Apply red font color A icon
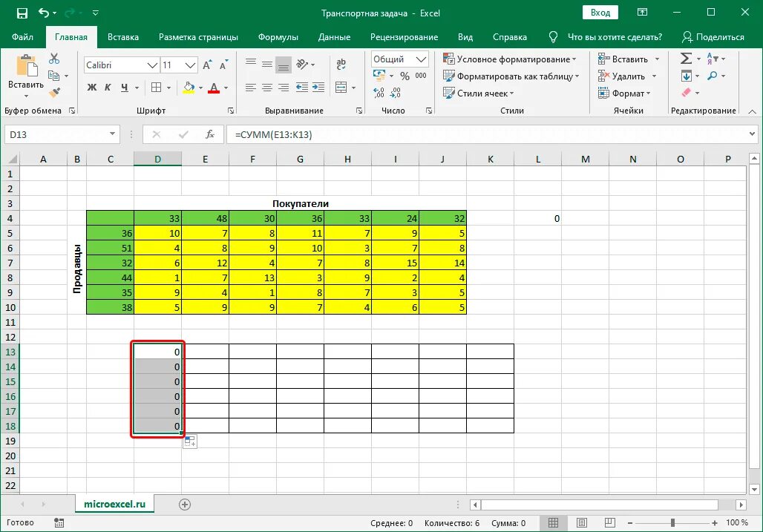 pos(214,88)
